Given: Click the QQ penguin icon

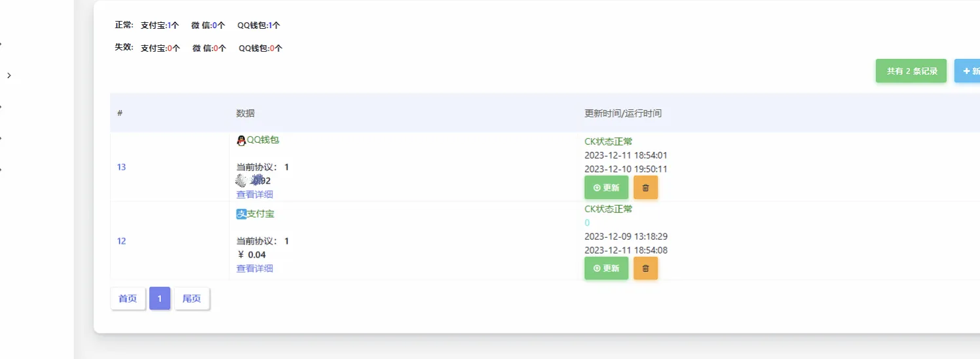Looking at the screenshot, I should coord(241,140).
